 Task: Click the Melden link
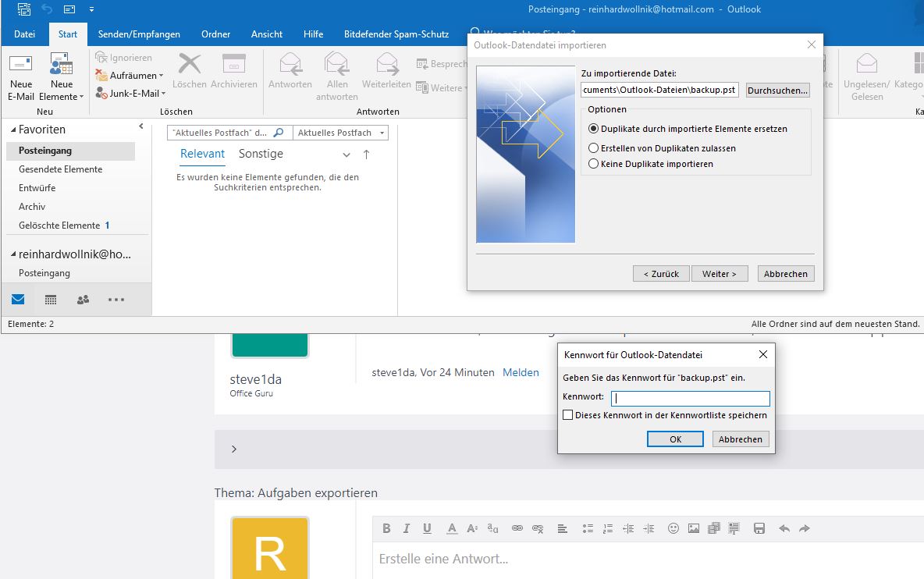coord(521,372)
